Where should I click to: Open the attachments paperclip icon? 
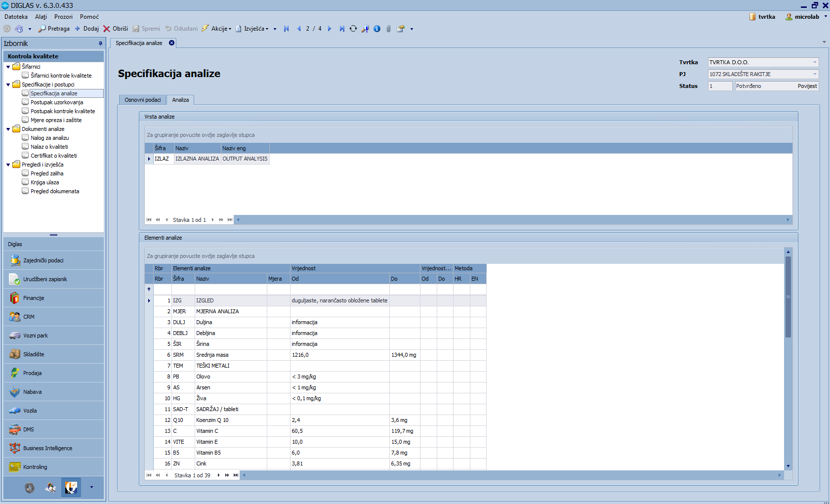coord(389,29)
